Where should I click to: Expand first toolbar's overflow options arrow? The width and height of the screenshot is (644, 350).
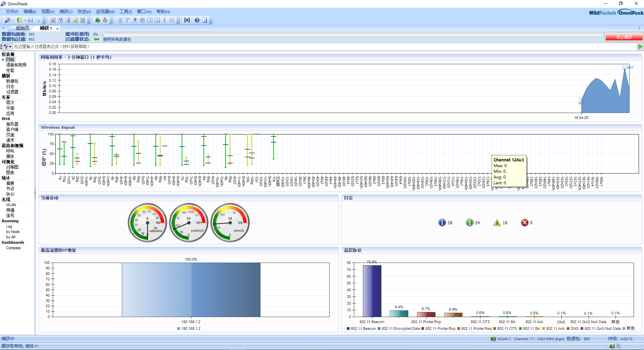click(44, 22)
